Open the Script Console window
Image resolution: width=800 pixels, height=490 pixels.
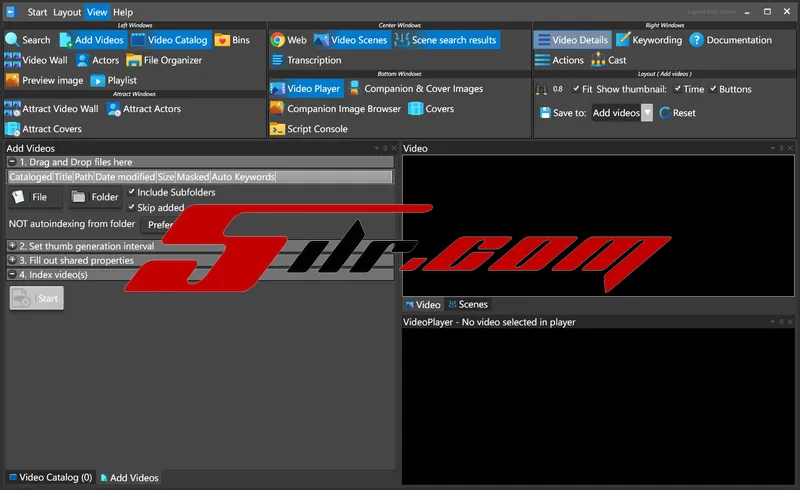pos(309,129)
